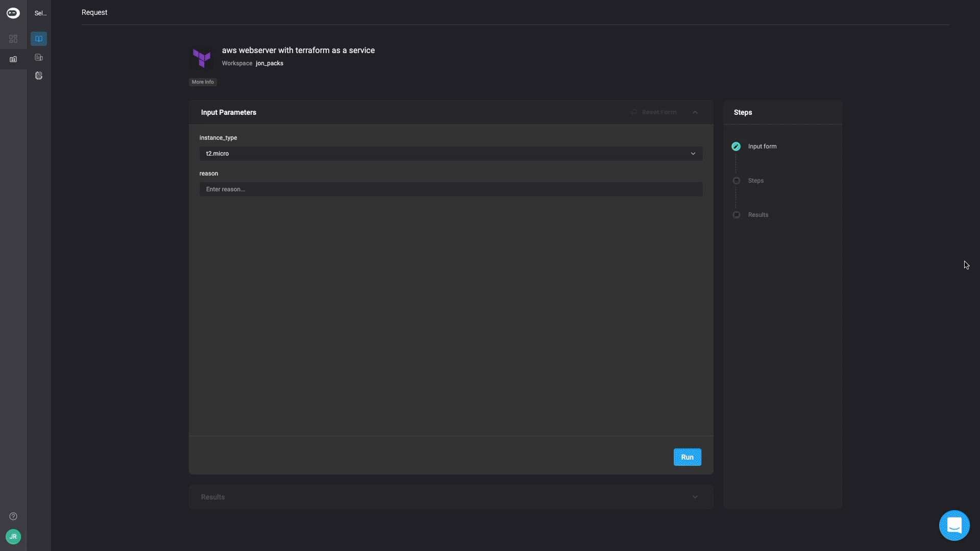Expand the Results section chevron
Image resolution: width=980 pixels, height=551 pixels.
[695, 497]
